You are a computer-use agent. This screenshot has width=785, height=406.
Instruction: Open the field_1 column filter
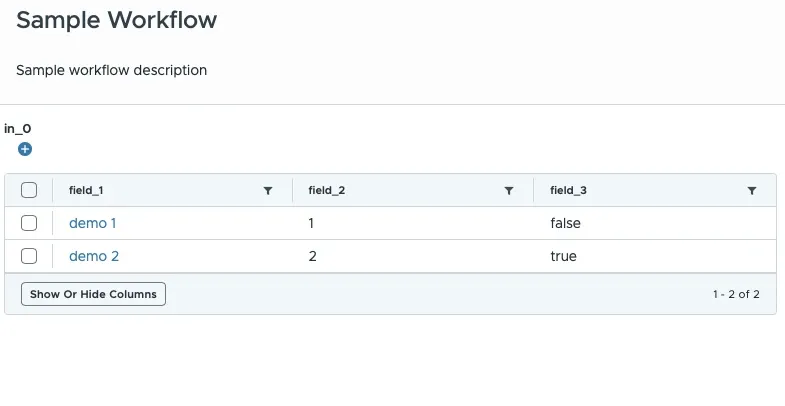click(x=268, y=190)
